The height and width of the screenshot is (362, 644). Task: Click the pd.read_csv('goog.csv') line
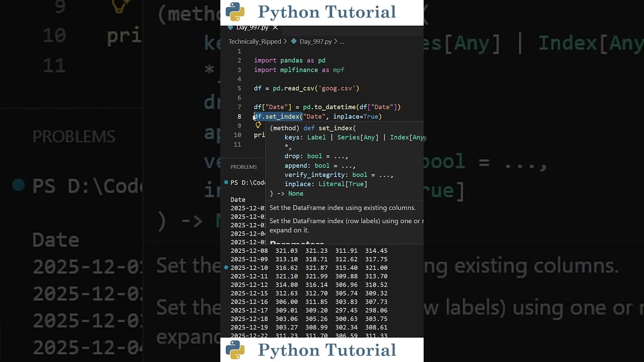(x=306, y=88)
